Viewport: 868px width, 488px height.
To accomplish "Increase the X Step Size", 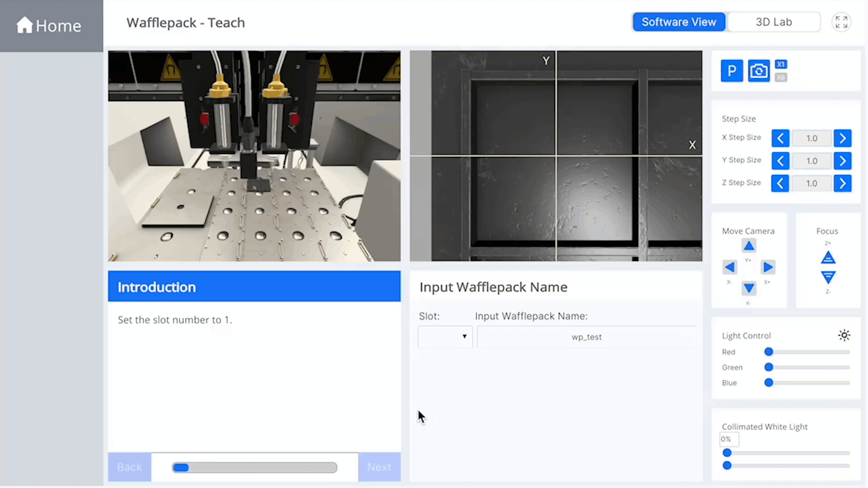I will [x=842, y=138].
